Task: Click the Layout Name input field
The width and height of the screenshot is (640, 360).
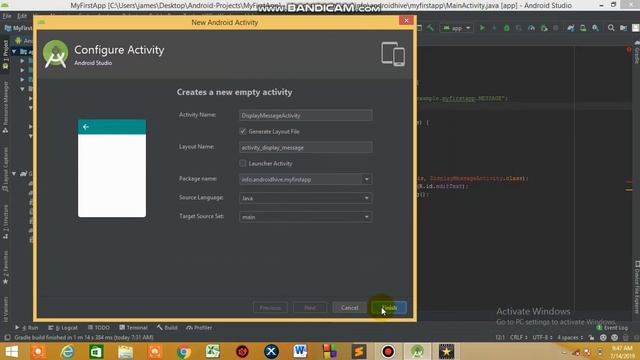Action: click(305, 147)
